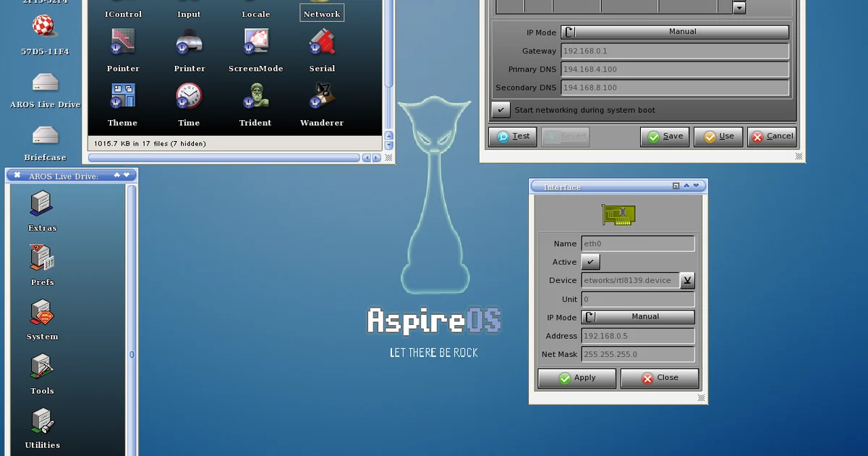The image size is (868, 456).
Task: Select the AROS Live Drive desktop icon
Action: (x=45, y=83)
